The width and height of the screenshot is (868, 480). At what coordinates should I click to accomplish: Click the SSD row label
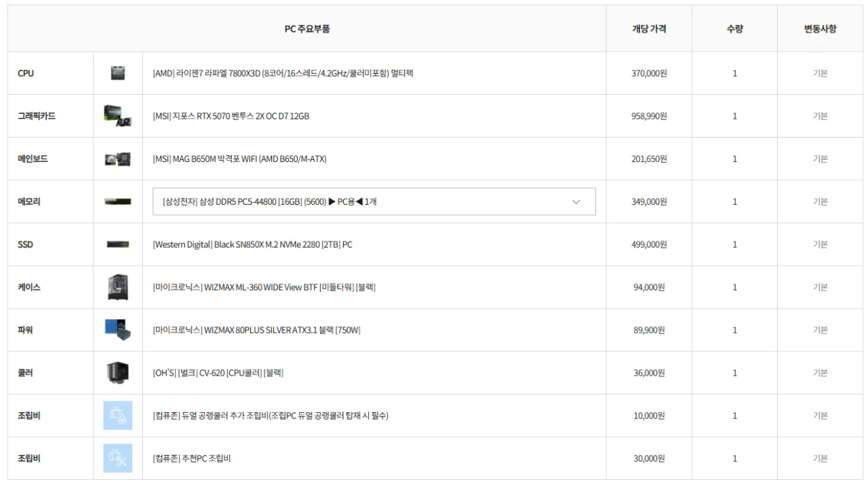pyautogui.click(x=25, y=244)
